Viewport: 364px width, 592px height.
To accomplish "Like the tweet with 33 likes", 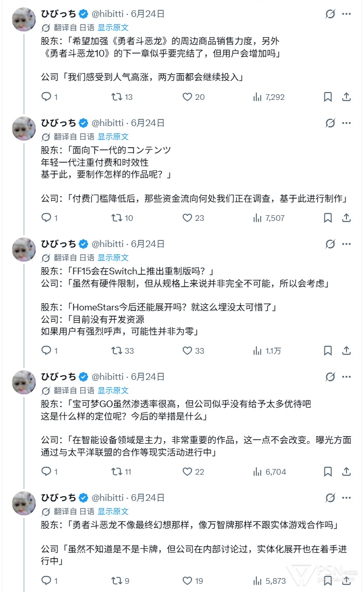I will [x=193, y=351].
